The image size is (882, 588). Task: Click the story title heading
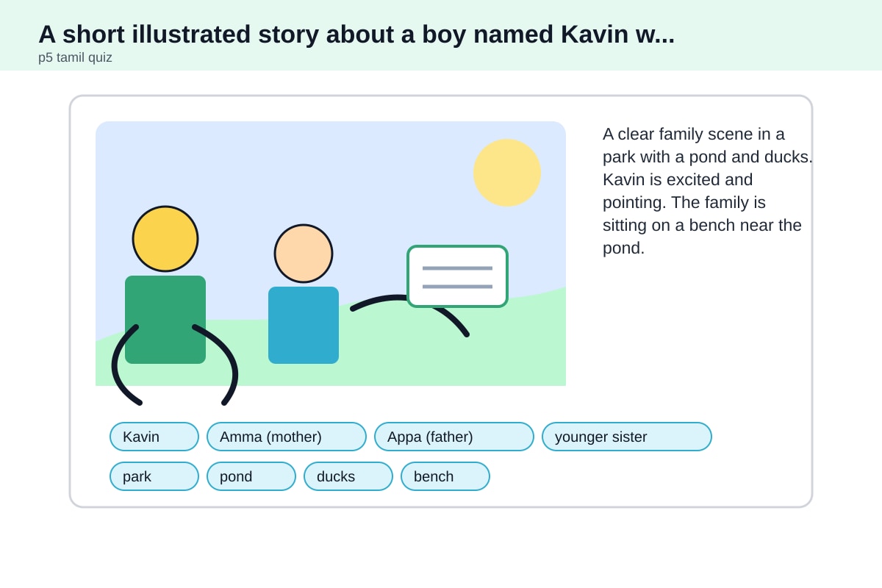(356, 34)
